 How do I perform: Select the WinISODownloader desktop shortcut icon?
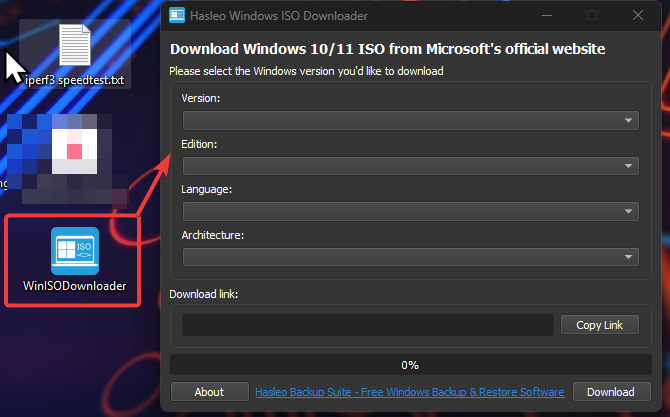pyautogui.click(x=75, y=255)
